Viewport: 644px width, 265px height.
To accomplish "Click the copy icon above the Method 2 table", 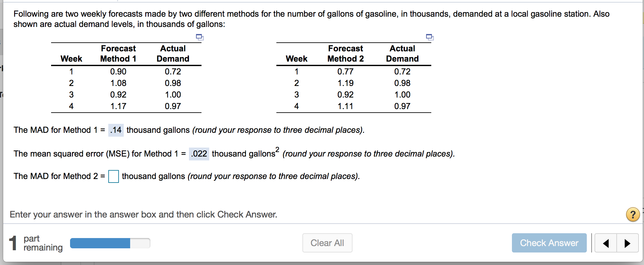I will point(429,37).
